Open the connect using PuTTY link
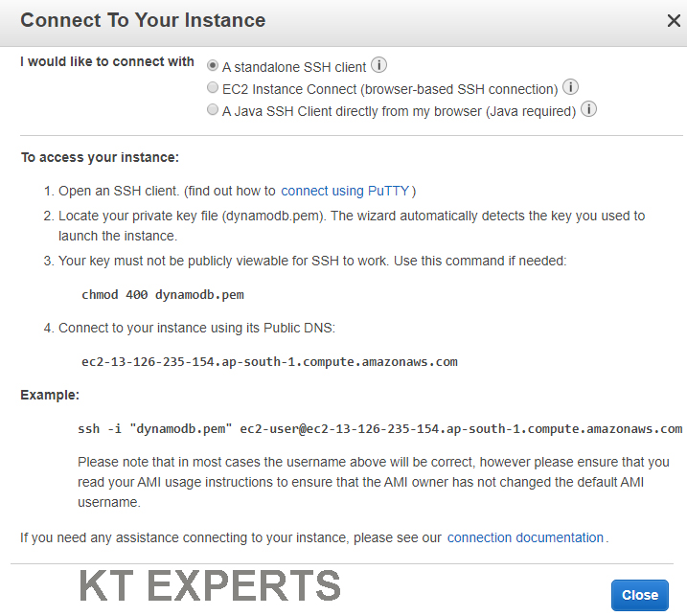This screenshot has width=687, height=616. tap(345, 191)
